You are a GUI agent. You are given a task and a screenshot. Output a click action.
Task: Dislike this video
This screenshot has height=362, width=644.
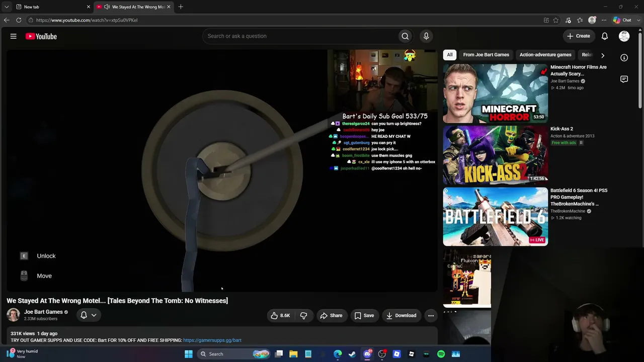pos(304,316)
